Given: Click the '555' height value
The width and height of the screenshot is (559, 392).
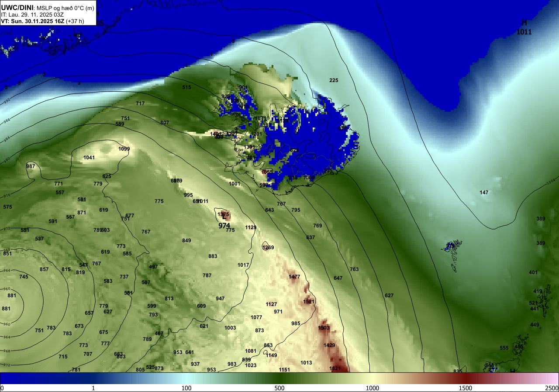Looking at the screenshot, I should (x=504, y=348).
